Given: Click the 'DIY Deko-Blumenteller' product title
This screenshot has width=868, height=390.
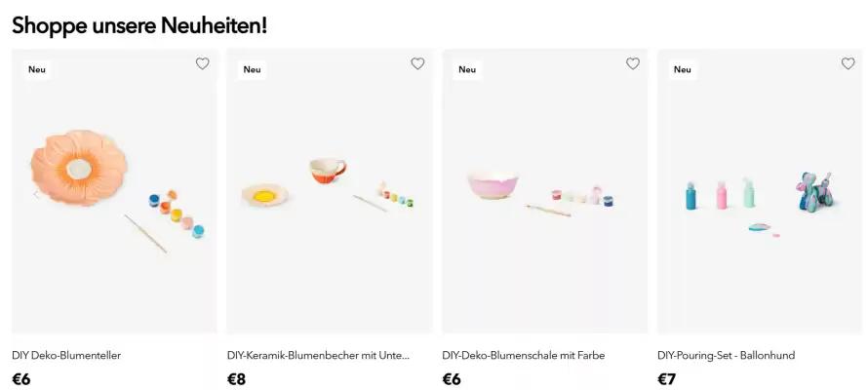Looking at the screenshot, I should 66,355.
